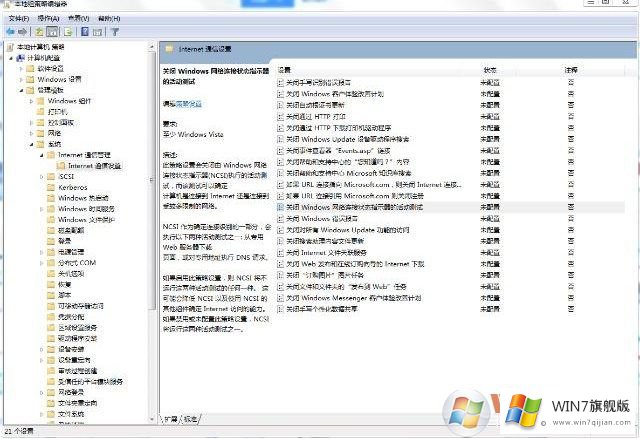Select the Microsoft 知识库搜索 setting row
This screenshot has width=640, height=439.
(x=451, y=173)
